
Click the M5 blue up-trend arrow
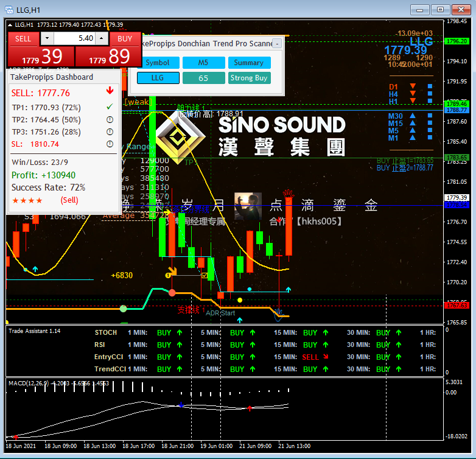pyautogui.click(x=413, y=130)
